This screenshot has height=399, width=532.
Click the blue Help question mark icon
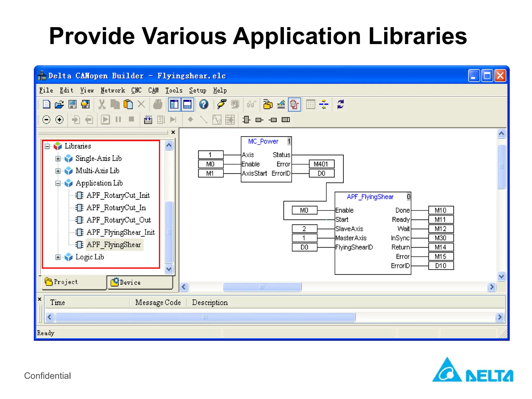point(204,104)
